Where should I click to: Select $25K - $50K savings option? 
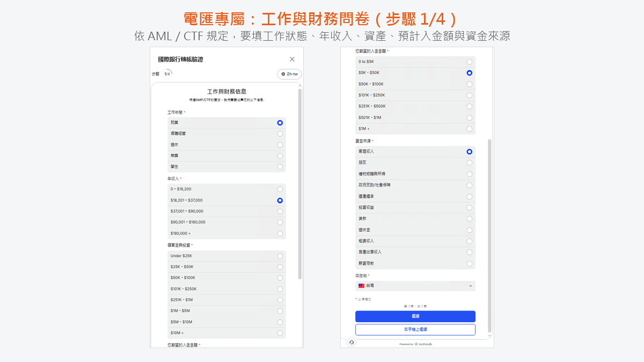pyautogui.click(x=226, y=267)
